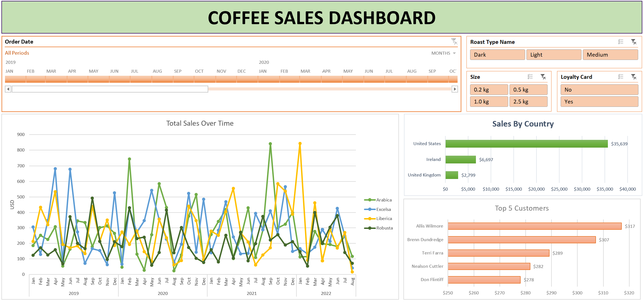Enable multi-select on Roast Type slicer
Image resolution: width=644 pixels, height=303 pixels.
coord(620,42)
